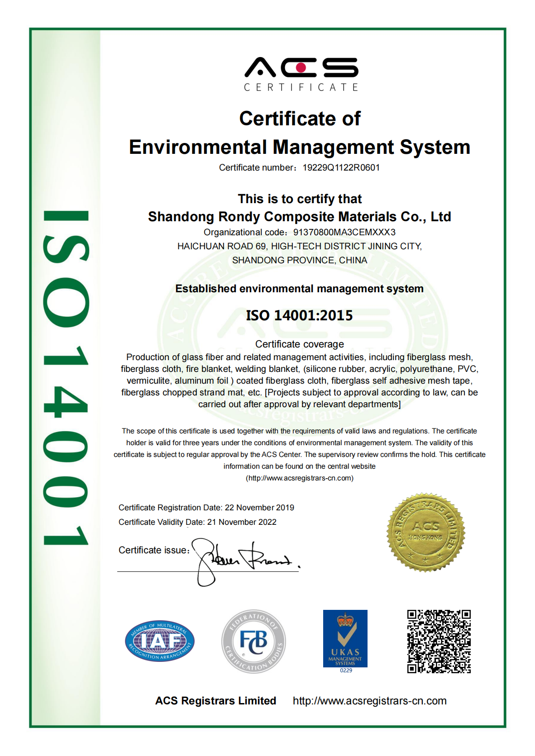535x756 pixels.
Task: Click the UKAS Management Systems logo
Action: click(x=345, y=642)
